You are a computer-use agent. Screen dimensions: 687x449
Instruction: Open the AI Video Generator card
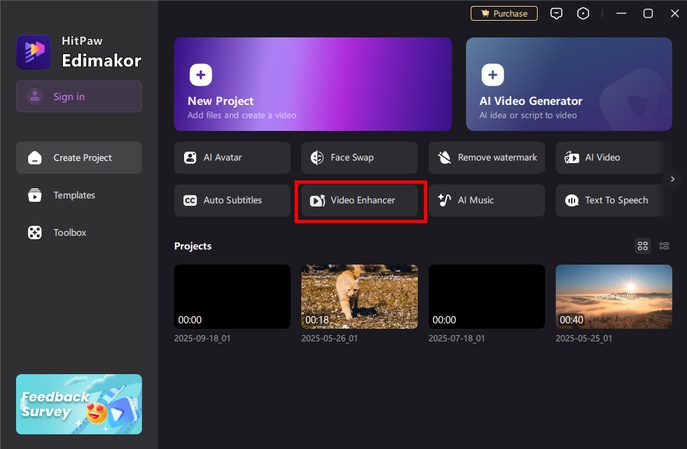(x=569, y=84)
